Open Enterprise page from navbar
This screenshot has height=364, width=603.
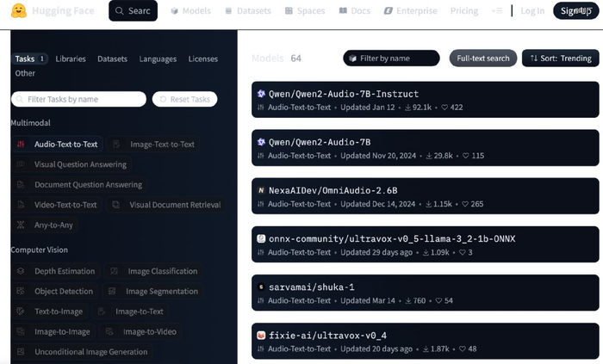tap(410, 10)
